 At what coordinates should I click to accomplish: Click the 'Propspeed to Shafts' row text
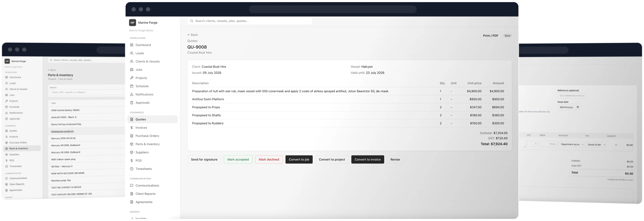[206, 115]
